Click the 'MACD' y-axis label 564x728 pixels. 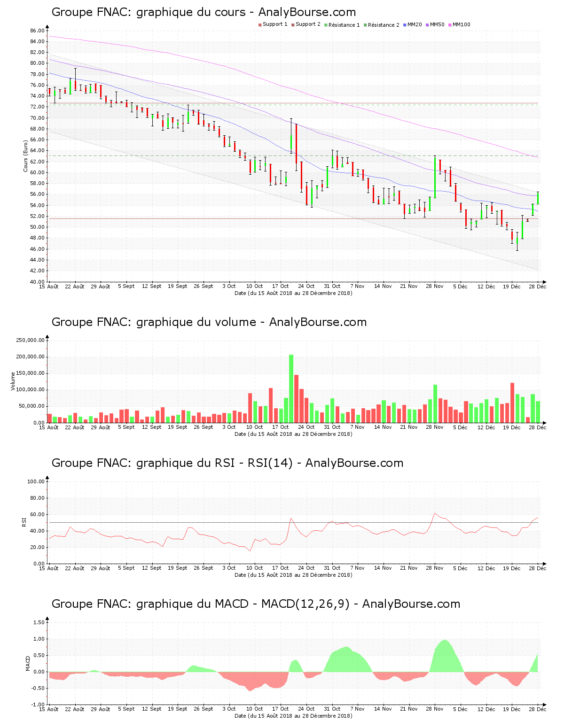[x=28, y=663]
